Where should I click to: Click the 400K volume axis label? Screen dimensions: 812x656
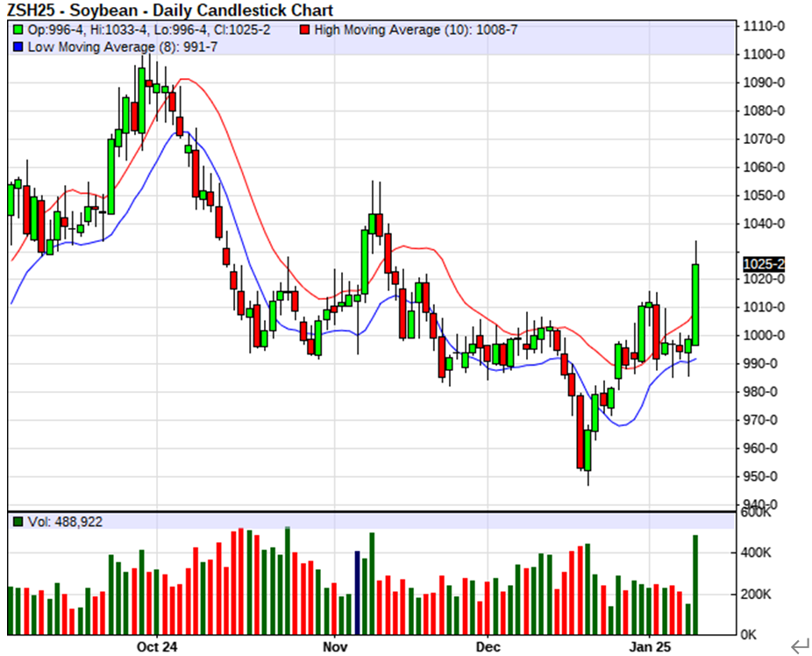point(756,553)
